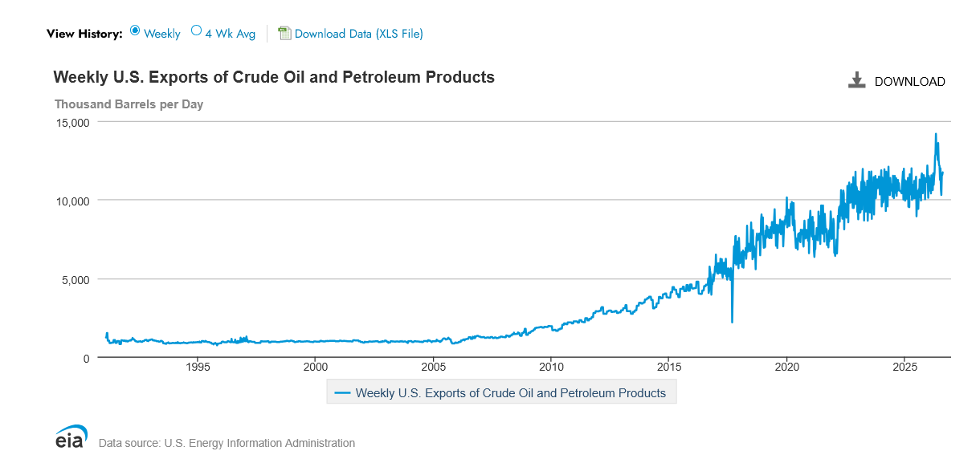Click the DOWNLOAD text button
Image resolution: width=980 pixels, height=455 pixels.
coord(909,82)
